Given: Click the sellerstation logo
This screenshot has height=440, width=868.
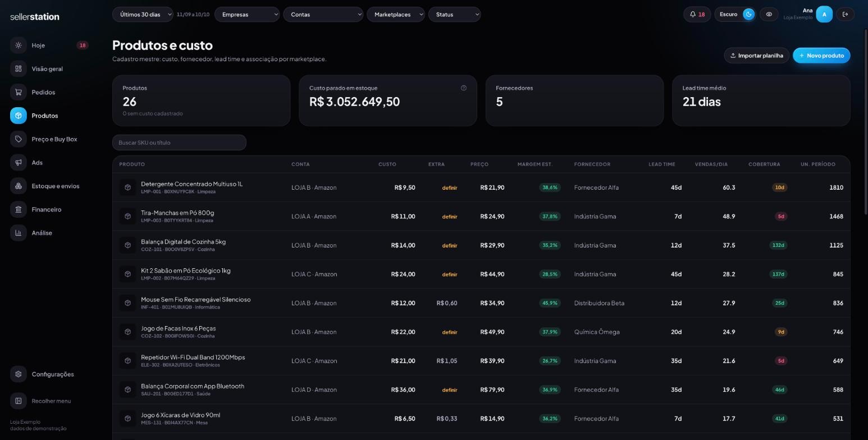Looking at the screenshot, I should coord(35,17).
